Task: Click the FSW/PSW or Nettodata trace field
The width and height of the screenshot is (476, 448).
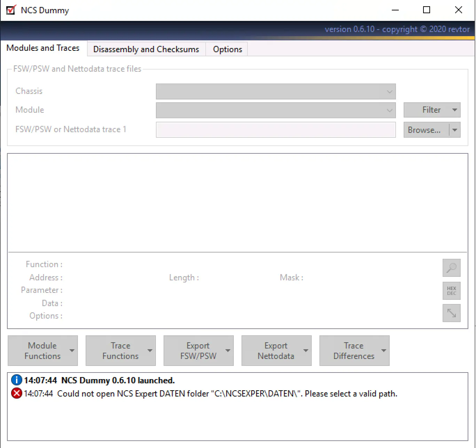Action: point(276,130)
